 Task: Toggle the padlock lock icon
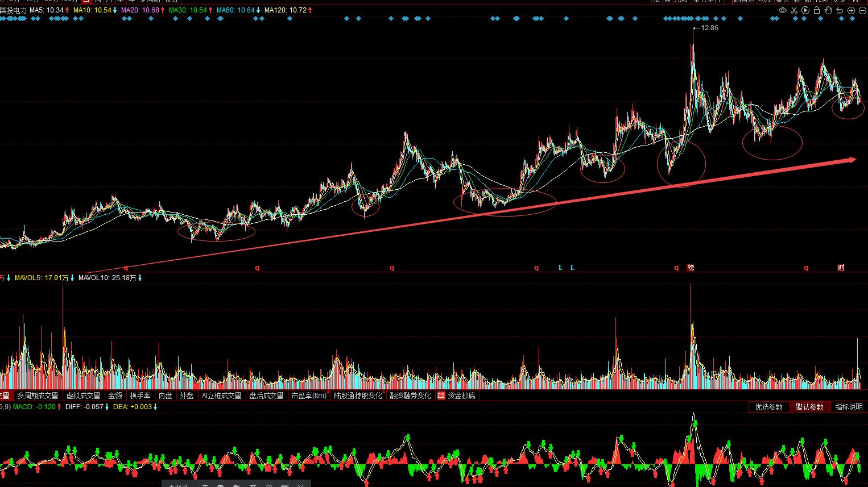tap(817, 10)
